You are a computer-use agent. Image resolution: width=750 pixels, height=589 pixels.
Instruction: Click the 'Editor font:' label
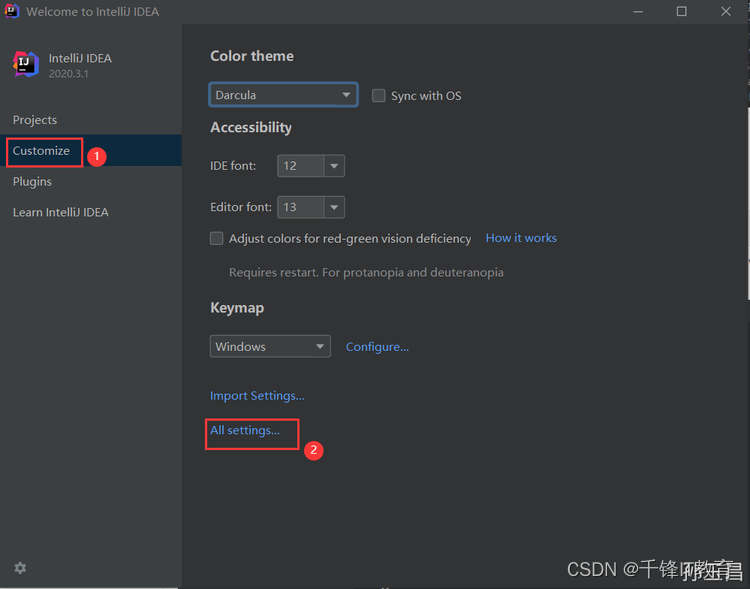[x=241, y=207]
